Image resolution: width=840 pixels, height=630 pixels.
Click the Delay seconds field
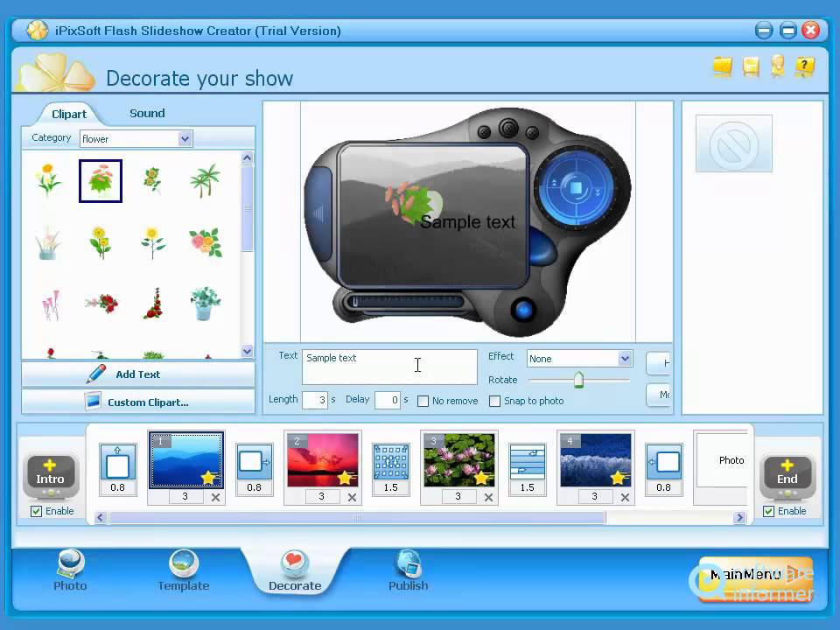coord(388,400)
